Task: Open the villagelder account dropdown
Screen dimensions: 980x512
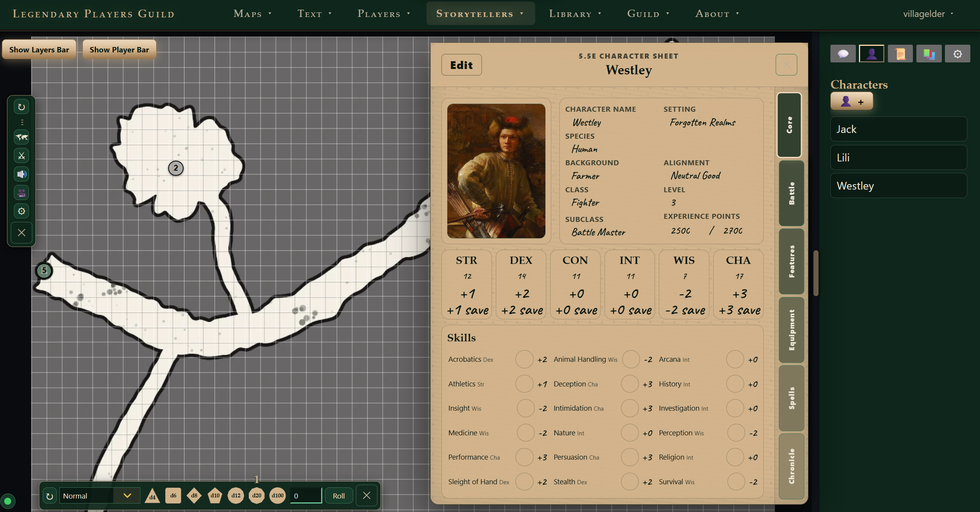Action: point(928,14)
